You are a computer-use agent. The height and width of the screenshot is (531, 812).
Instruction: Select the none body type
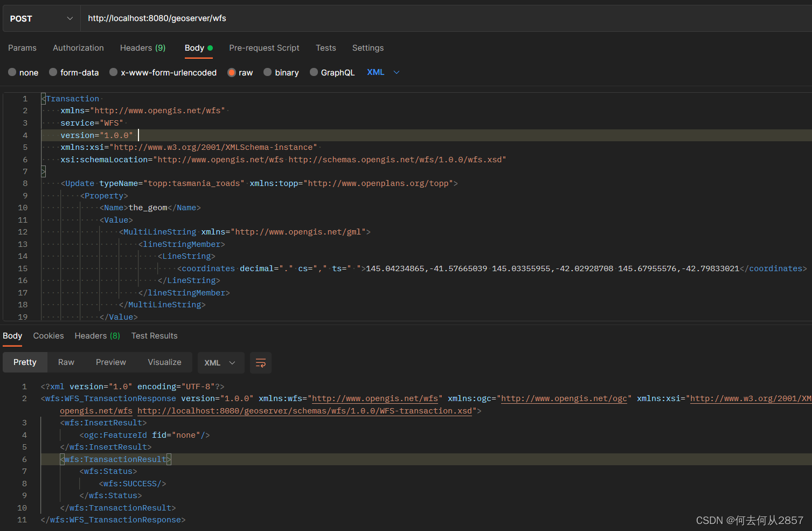tap(23, 72)
